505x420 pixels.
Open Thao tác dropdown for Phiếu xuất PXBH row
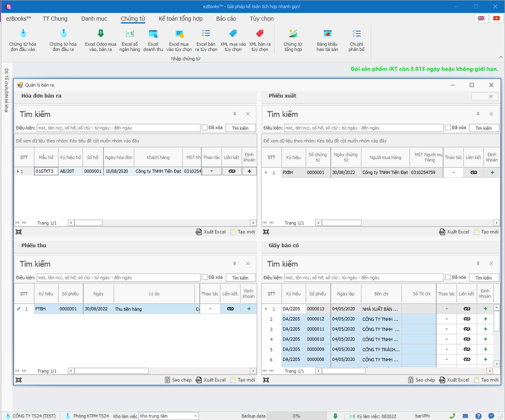[x=453, y=173]
